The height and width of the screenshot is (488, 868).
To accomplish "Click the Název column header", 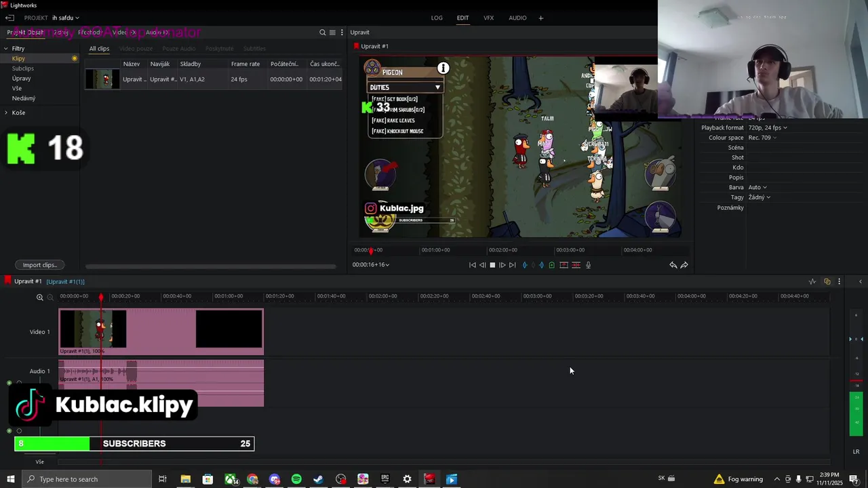I will (x=132, y=64).
